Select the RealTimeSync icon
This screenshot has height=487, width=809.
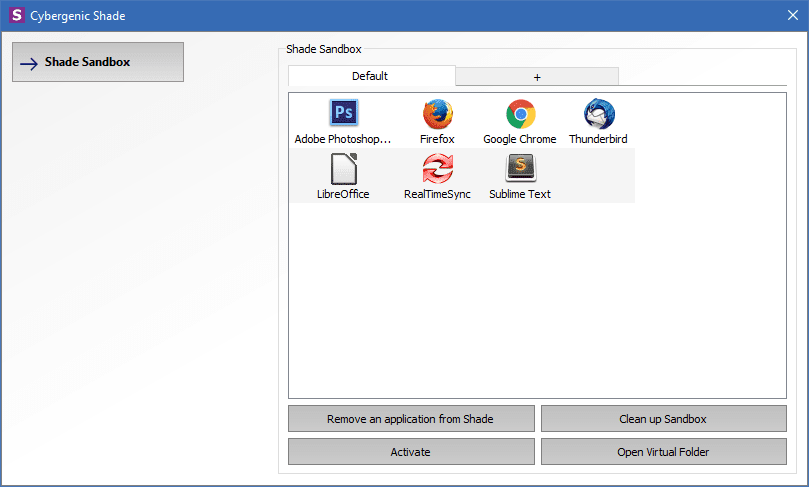[438, 168]
